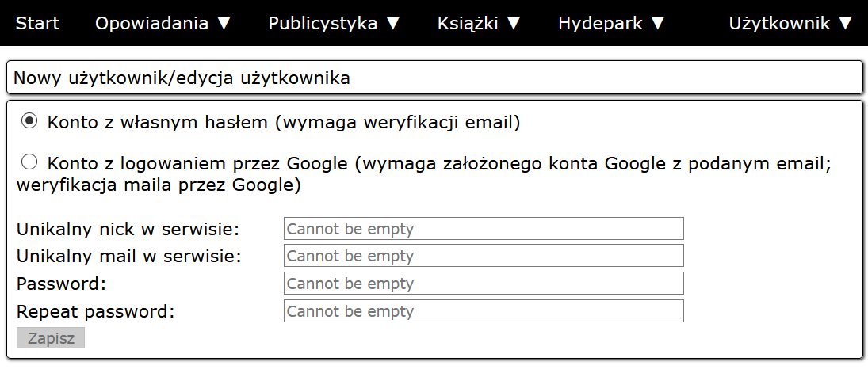Expand the Książki menu

pyautogui.click(x=479, y=23)
